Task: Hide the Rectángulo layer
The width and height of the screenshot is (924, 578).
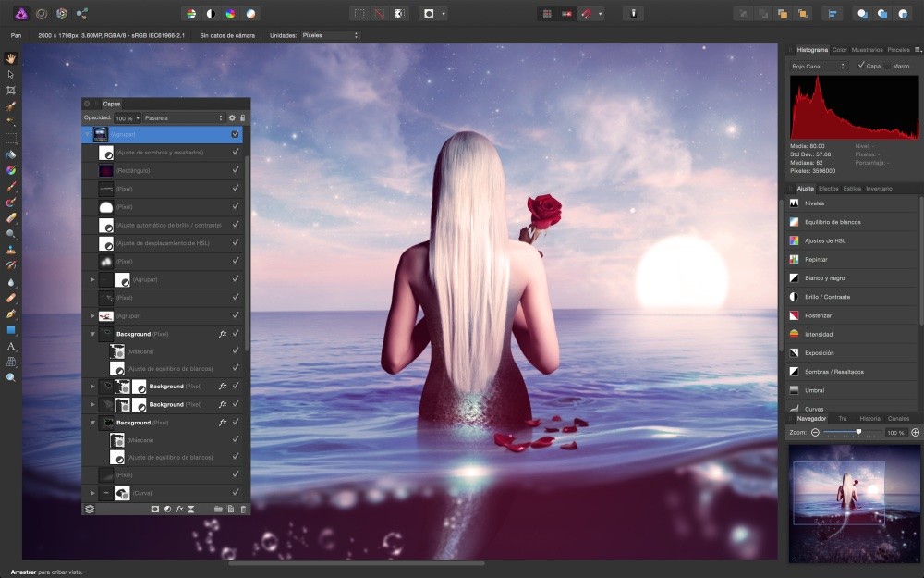Action: click(236, 170)
